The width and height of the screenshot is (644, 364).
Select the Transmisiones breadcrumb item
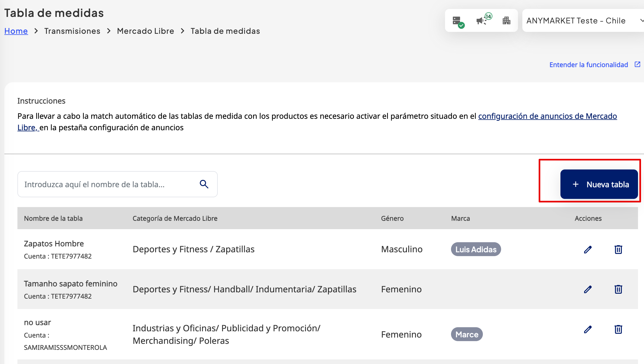(72, 31)
